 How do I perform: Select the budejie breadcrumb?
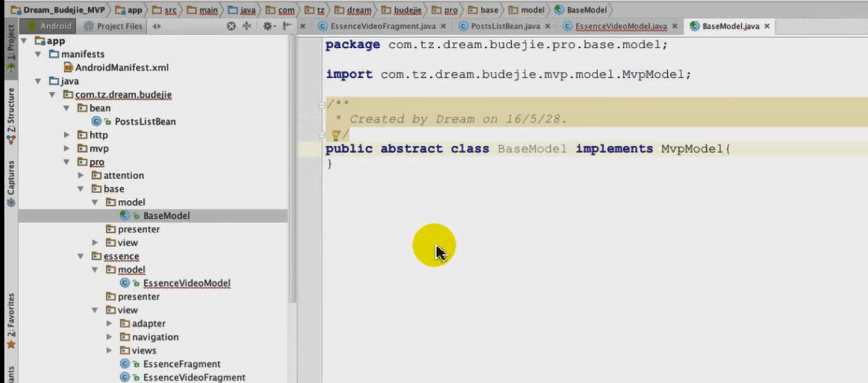pos(401,10)
